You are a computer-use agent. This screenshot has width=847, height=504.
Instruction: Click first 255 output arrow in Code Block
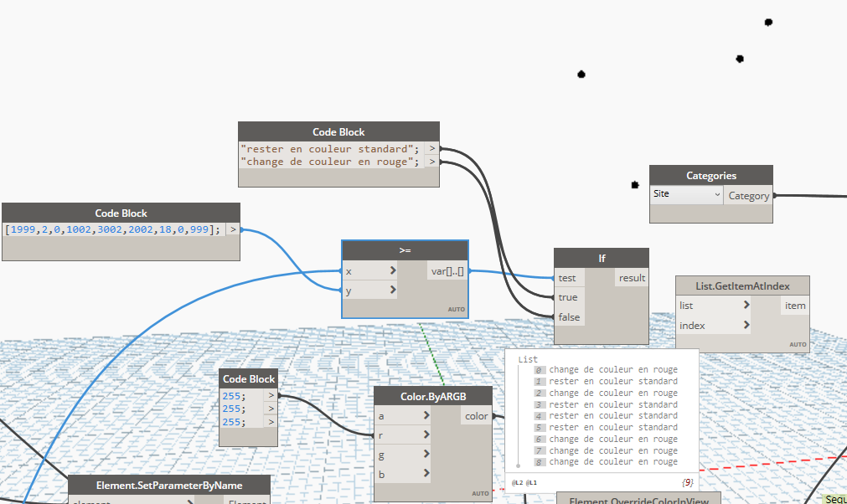click(x=271, y=396)
